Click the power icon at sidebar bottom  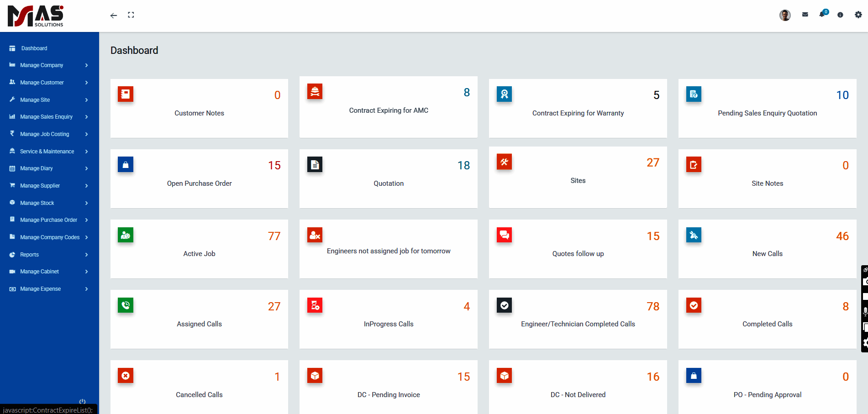coord(82,402)
